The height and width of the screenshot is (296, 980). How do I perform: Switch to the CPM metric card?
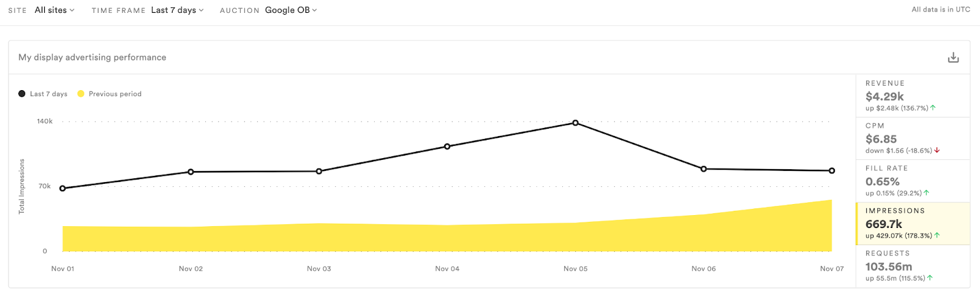point(913,139)
